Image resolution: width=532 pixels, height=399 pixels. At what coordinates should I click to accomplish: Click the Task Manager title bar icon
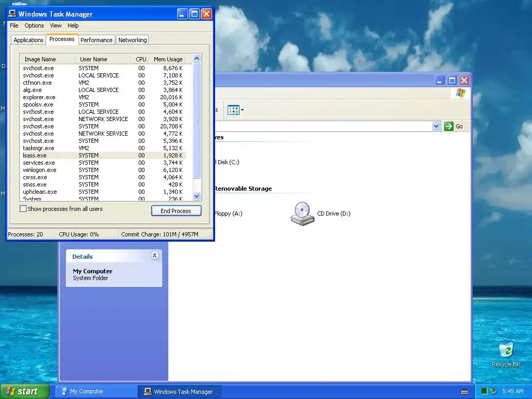point(12,14)
